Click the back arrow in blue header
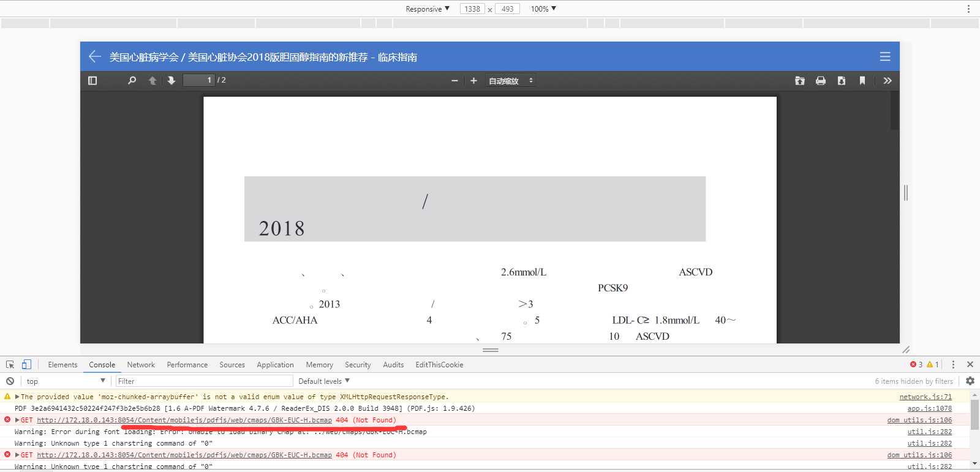The width and height of the screenshot is (980, 472). (94, 56)
